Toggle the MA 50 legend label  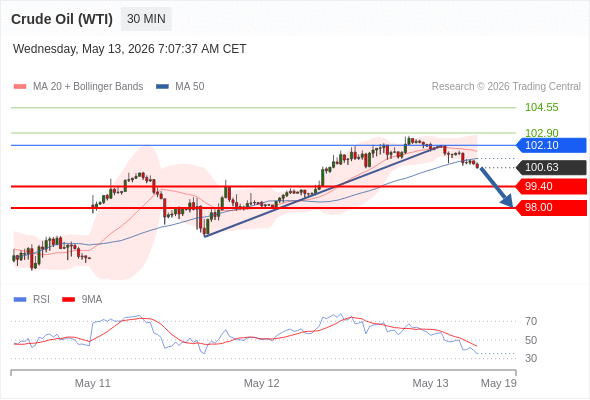(190, 87)
